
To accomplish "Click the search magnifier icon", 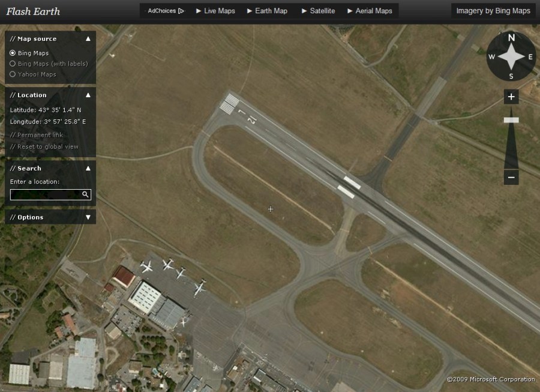I will coord(86,194).
